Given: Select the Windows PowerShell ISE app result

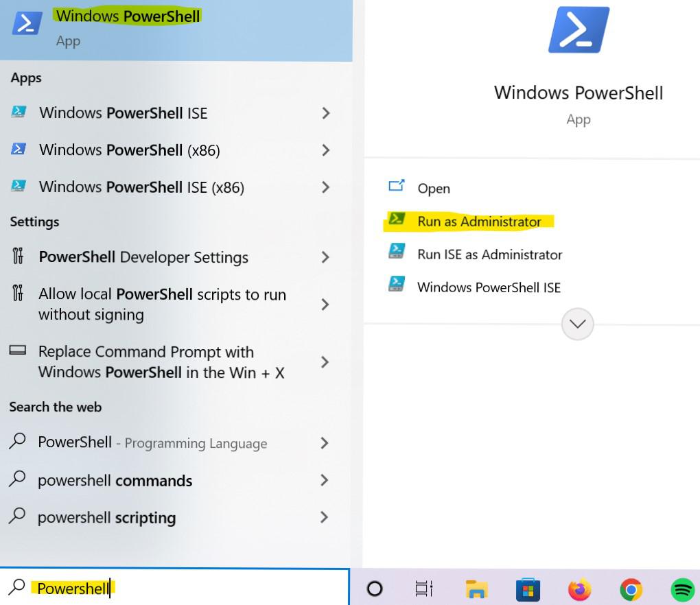Looking at the screenshot, I should 176,113.
